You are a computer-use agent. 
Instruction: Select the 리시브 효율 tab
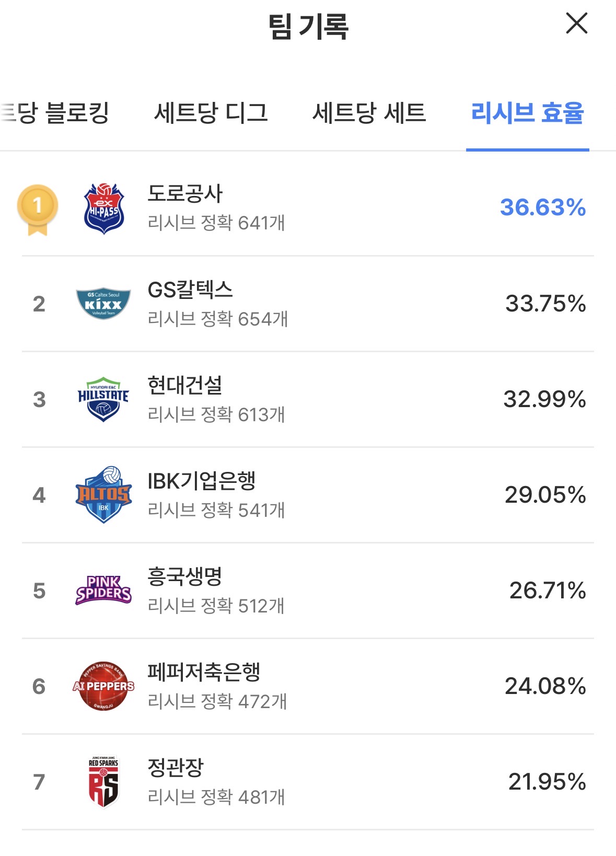(x=527, y=113)
